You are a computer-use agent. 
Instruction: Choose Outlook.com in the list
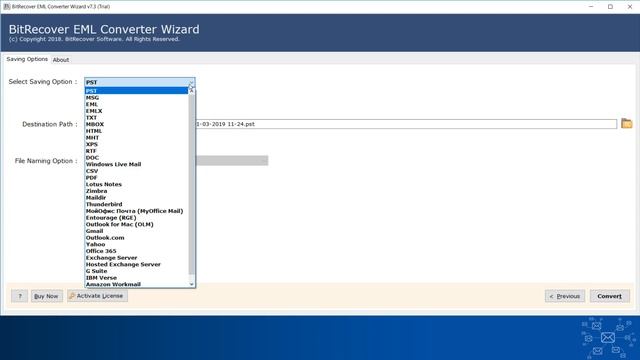[136, 238]
